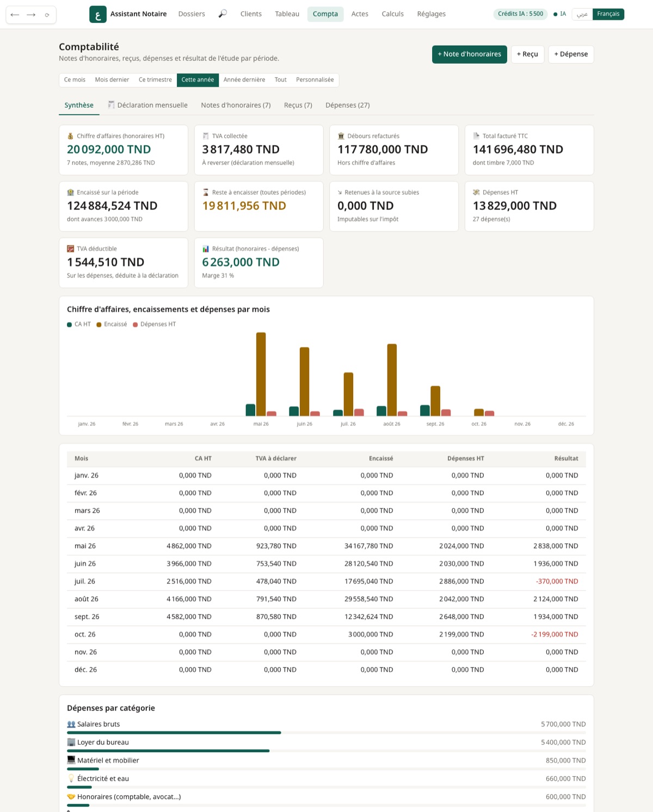Switch to the Déclaration mensuelle tab
This screenshot has height=812, width=653.
pos(147,106)
